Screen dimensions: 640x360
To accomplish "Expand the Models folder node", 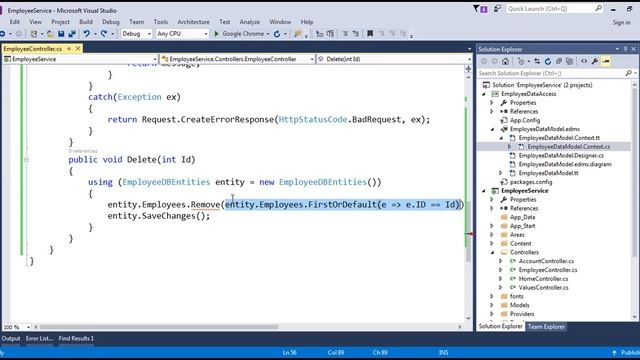I will pyautogui.click(x=492, y=305).
